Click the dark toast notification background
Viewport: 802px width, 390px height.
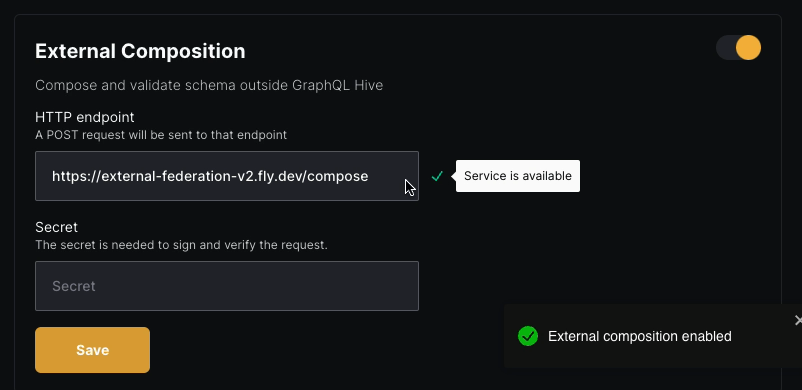coord(653,358)
